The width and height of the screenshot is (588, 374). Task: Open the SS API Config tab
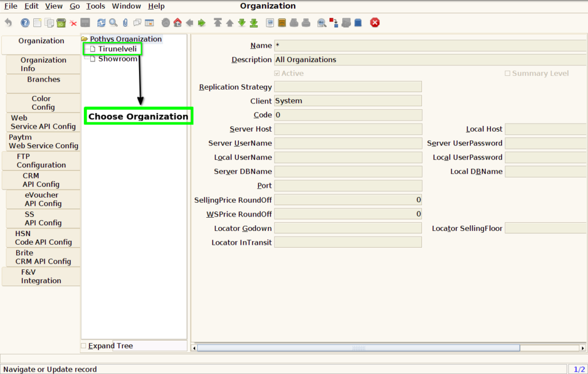click(x=43, y=218)
